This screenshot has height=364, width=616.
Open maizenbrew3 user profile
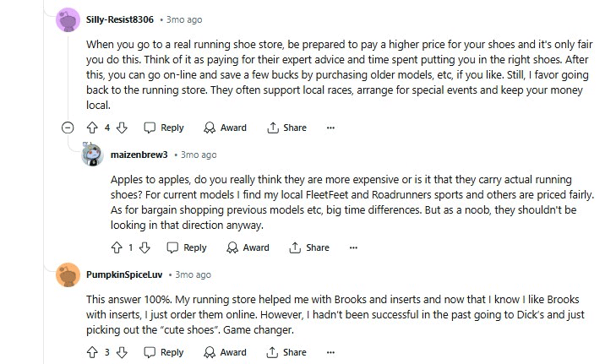tap(139, 155)
